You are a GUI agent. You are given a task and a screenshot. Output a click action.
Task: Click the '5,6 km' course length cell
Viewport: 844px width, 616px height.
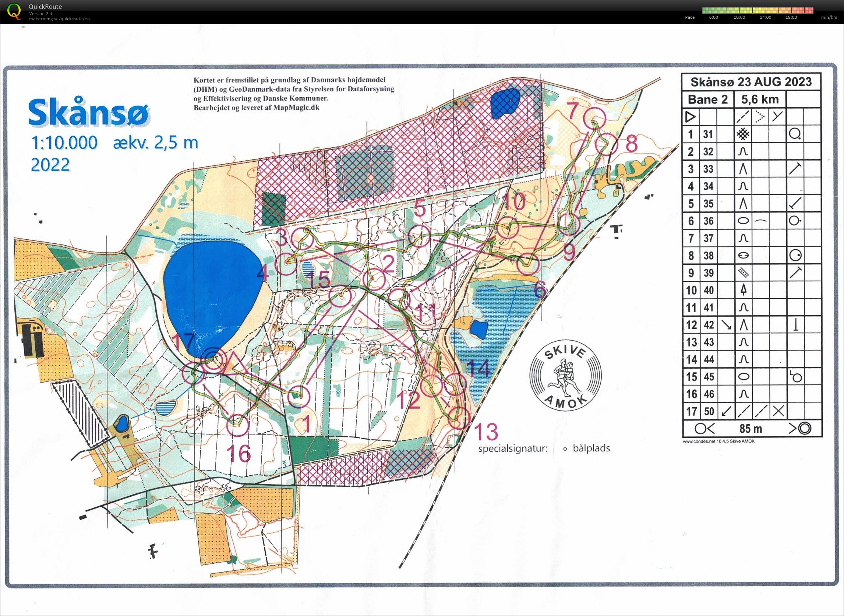760,99
